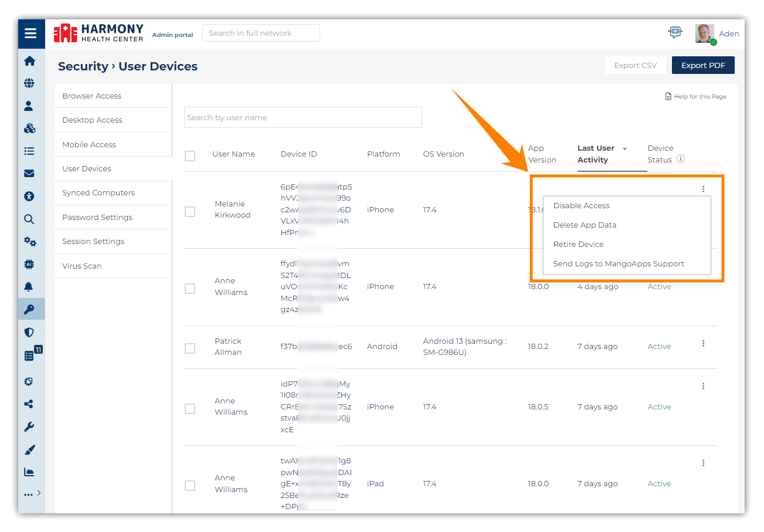Tick the checkbox for Melanie Kirkwood
Screen dimensions: 764x532
(190, 212)
